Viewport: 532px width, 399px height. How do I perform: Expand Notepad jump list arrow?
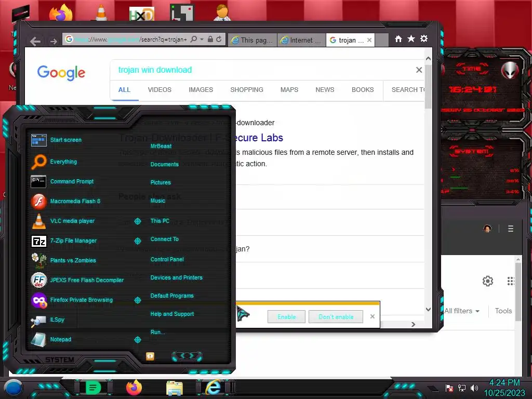pos(137,340)
